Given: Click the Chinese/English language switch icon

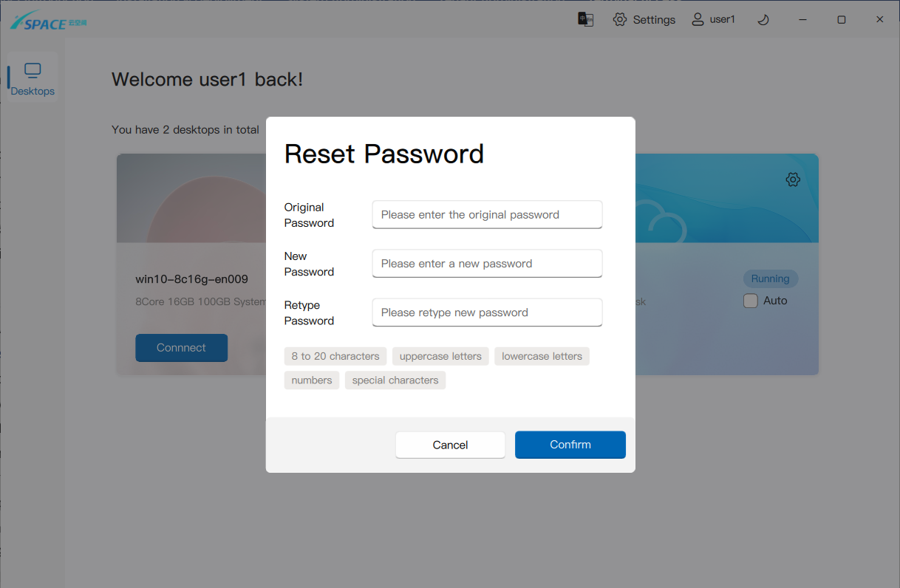Looking at the screenshot, I should (585, 19).
